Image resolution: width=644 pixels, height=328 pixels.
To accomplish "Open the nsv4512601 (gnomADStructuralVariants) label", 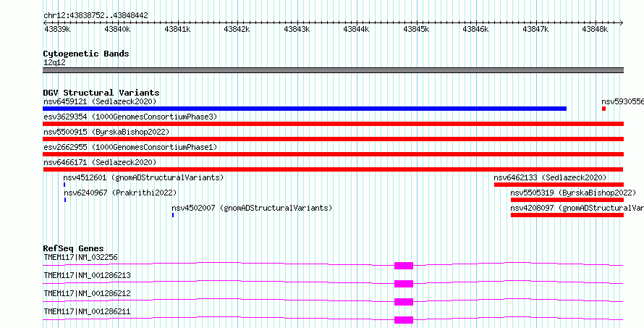I will [x=143, y=177].
